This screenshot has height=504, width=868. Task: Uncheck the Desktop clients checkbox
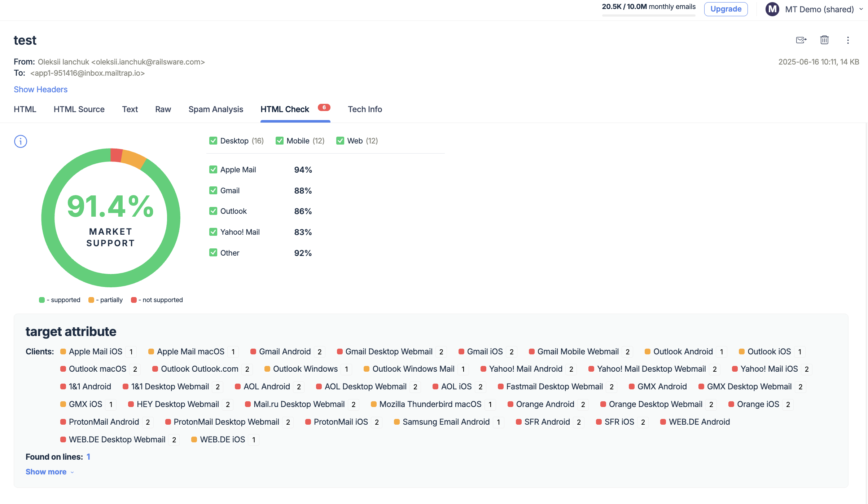click(x=213, y=141)
